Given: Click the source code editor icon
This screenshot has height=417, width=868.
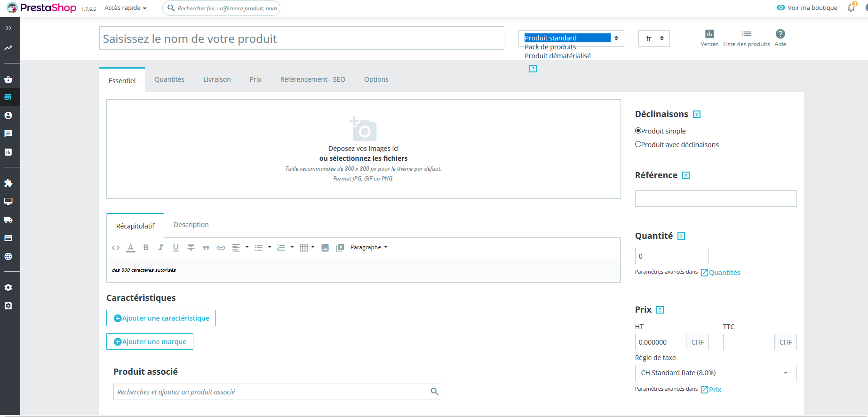Looking at the screenshot, I should (x=116, y=247).
